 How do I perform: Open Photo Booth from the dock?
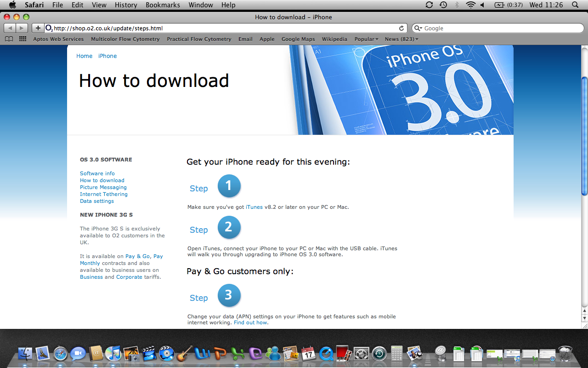(344, 354)
